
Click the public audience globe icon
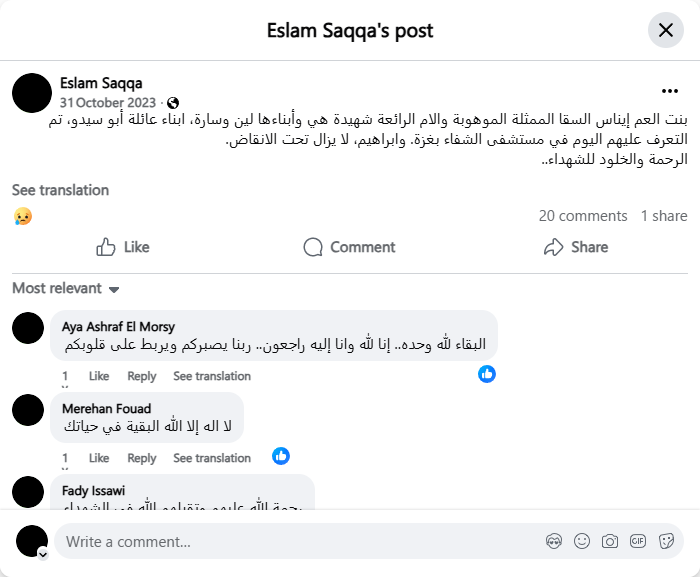[173, 102]
